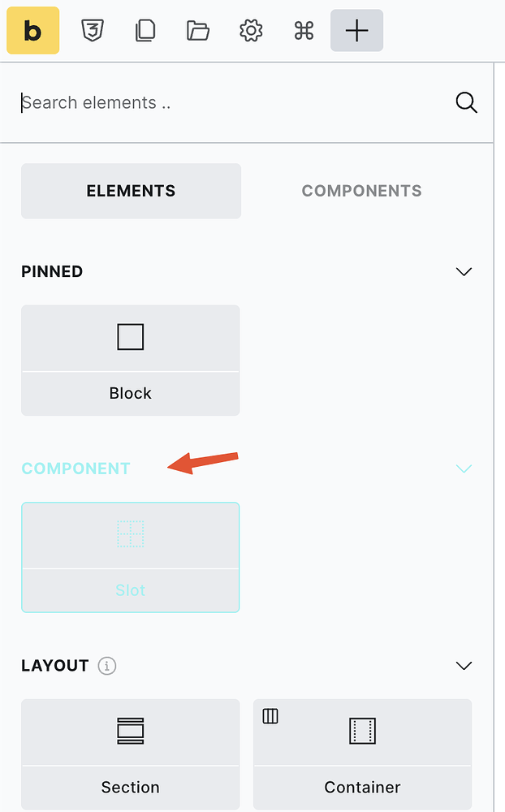The image size is (505, 812).
Task: Open the CSS classes shield icon
Action: pos(93,30)
